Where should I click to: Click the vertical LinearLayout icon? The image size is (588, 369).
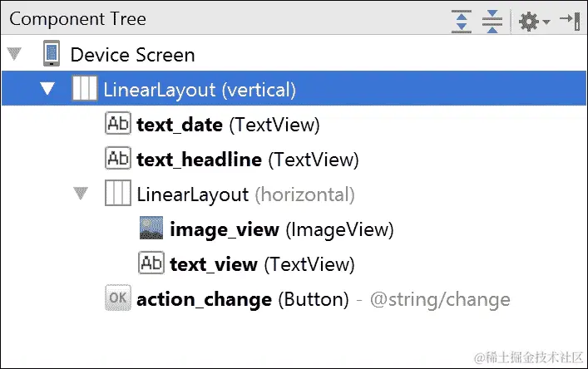(84, 89)
